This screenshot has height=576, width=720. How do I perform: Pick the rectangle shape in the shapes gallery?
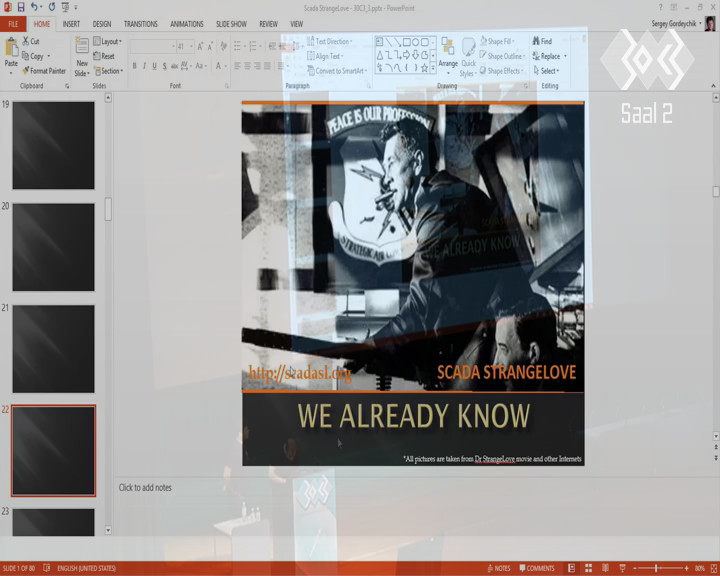(x=406, y=42)
